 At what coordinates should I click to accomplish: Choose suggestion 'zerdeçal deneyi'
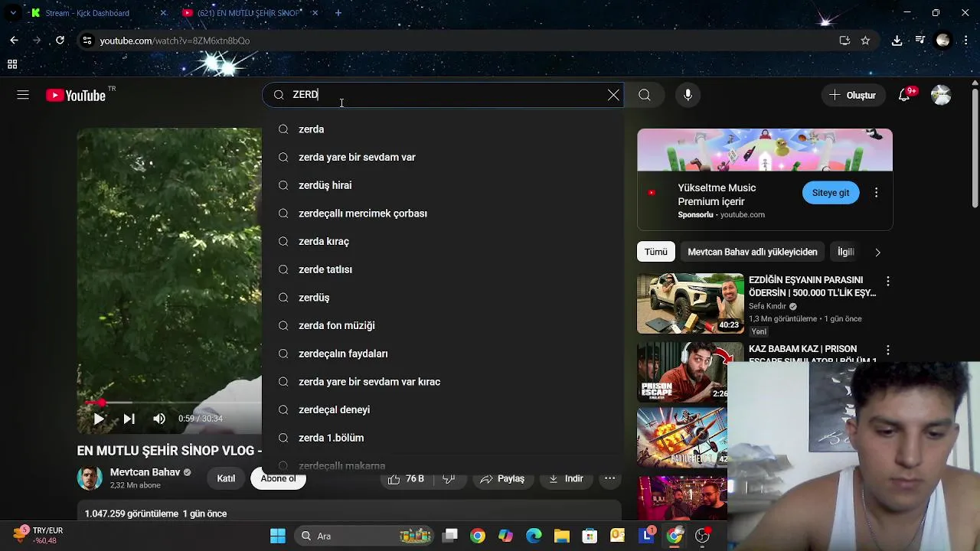click(x=443, y=409)
